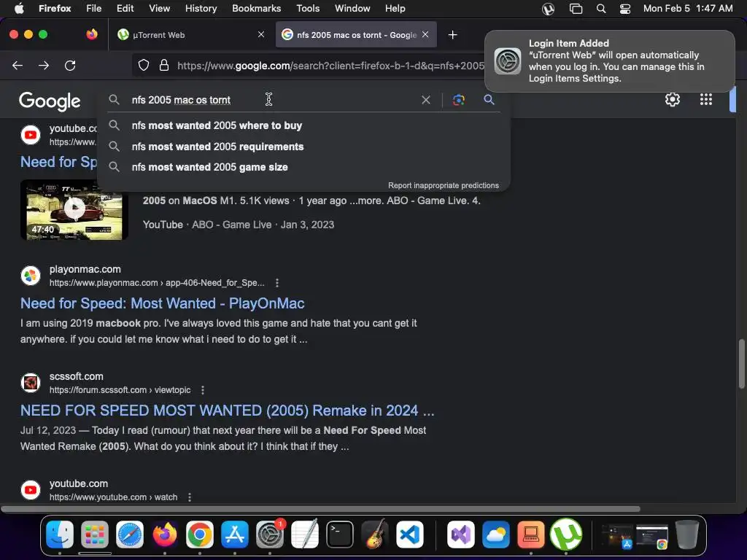The height and width of the screenshot is (560, 747).
Task: Open more options for playonmac.com result
Action: click(276, 283)
